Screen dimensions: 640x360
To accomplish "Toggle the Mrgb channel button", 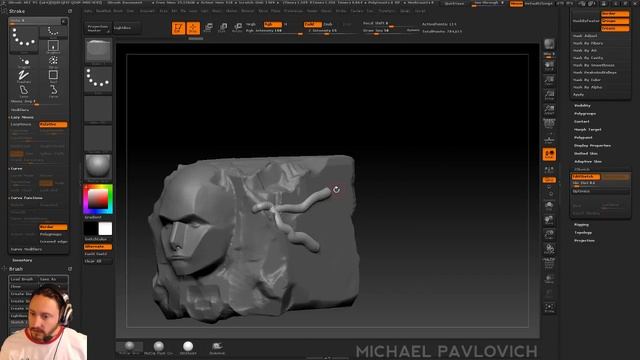I will pos(251,24).
